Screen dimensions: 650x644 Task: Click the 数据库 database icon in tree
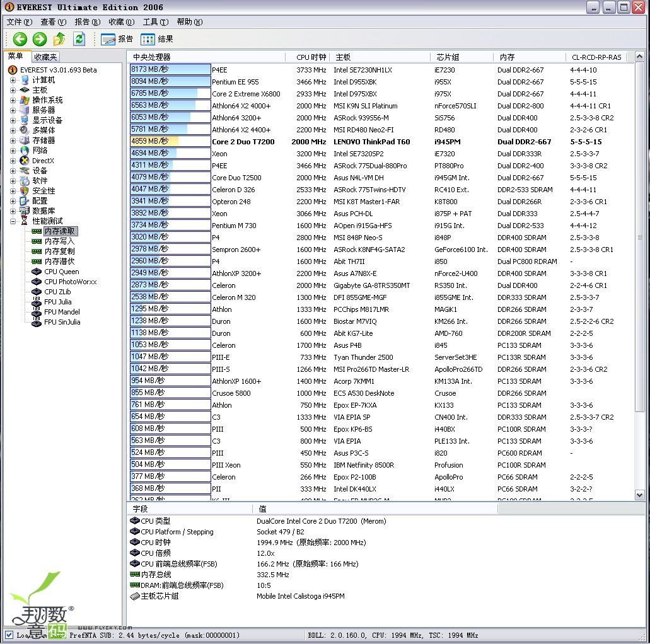click(25, 211)
